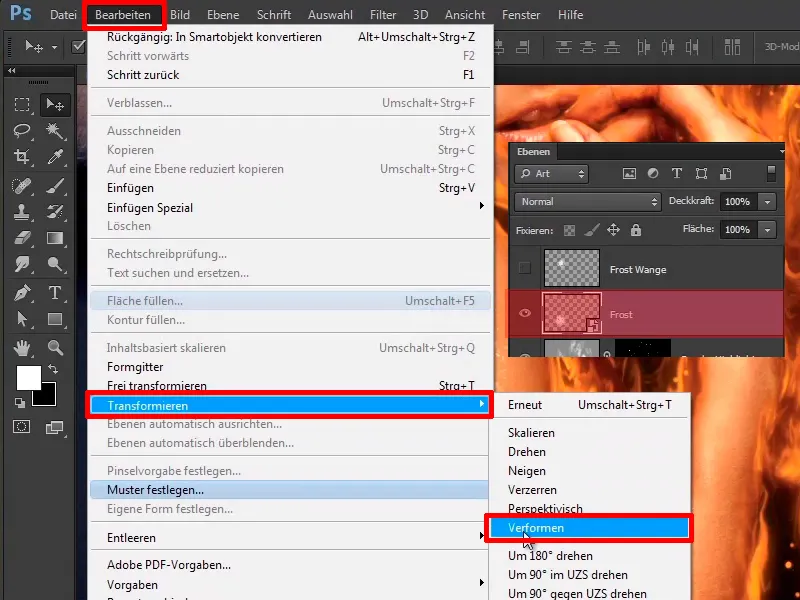Select the Magic Wand tool
Viewport: 800px width, 600px height.
pyautogui.click(x=55, y=131)
